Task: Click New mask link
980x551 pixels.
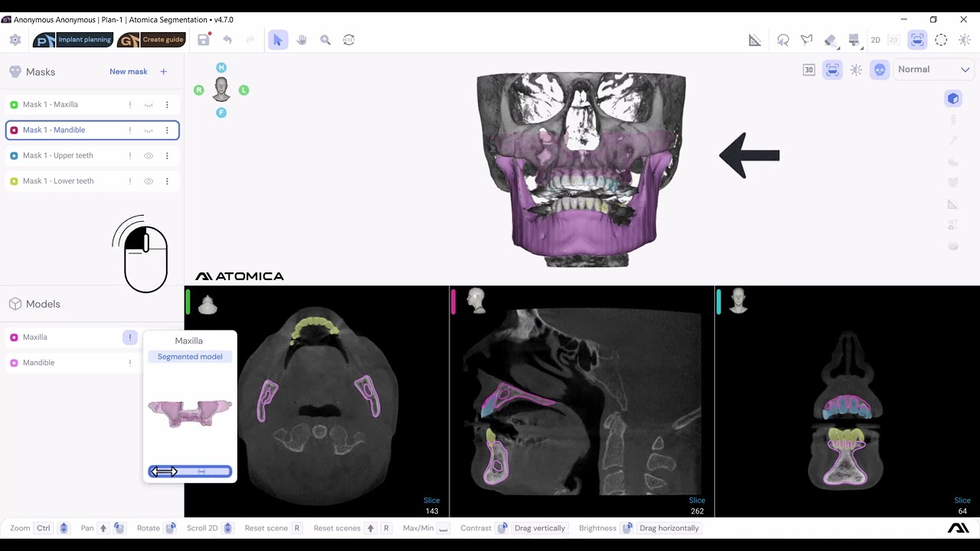Action: pos(129,72)
